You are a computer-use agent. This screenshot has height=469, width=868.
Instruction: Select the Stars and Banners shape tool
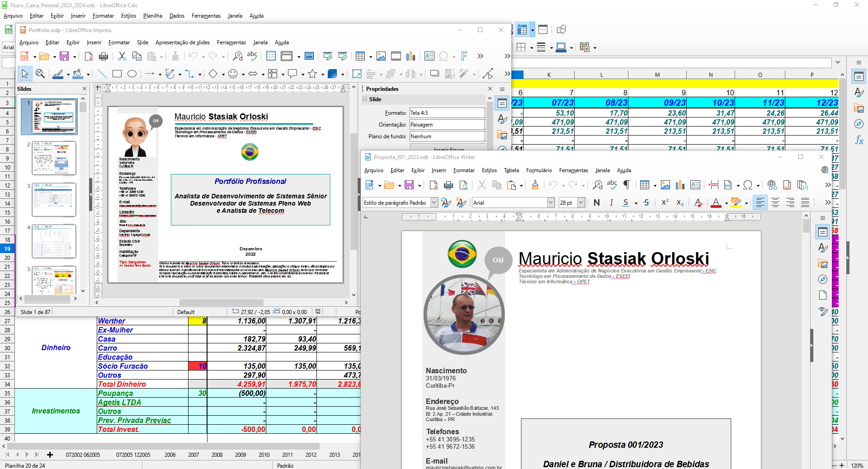click(x=312, y=74)
